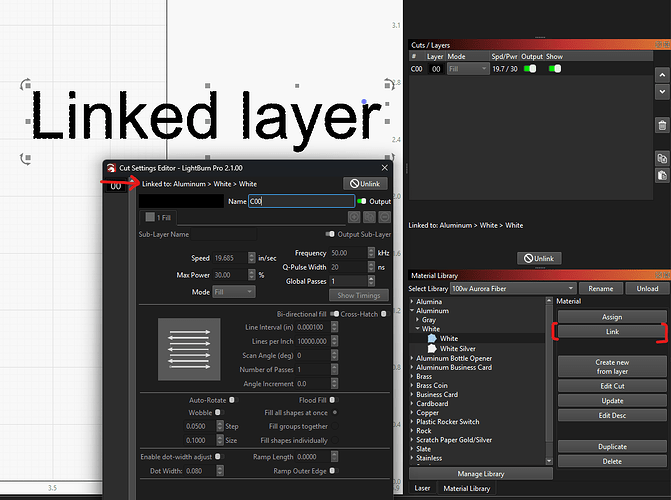Click the Speed value field
This screenshot has height=500, width=671.
tap(230, 258)
